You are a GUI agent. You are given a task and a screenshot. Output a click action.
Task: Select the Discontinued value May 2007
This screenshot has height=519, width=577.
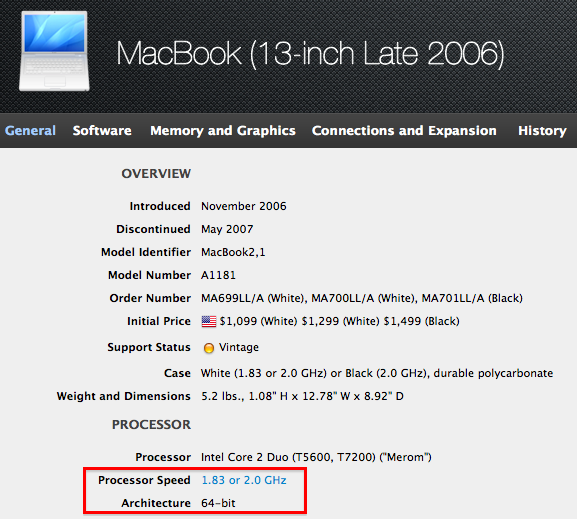pos(227,229)
